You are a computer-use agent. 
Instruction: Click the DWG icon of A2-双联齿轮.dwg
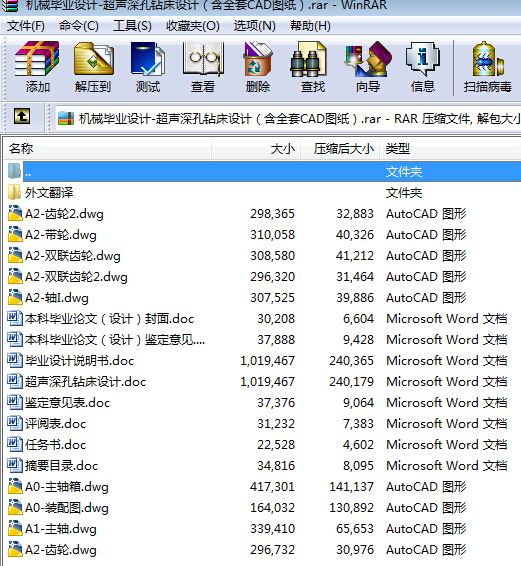tap(15, 255)
